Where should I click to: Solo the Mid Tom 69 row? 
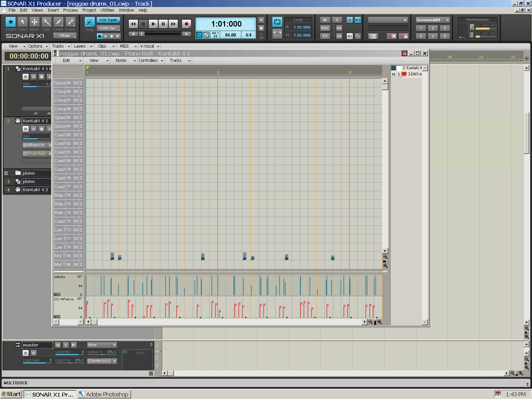pyautogui.click(x=81, y=256)
